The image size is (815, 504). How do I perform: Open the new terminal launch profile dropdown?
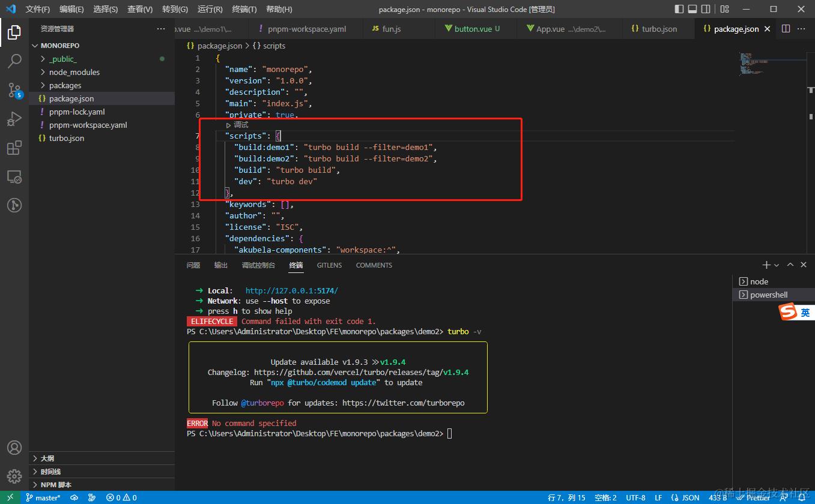point(777,265)
